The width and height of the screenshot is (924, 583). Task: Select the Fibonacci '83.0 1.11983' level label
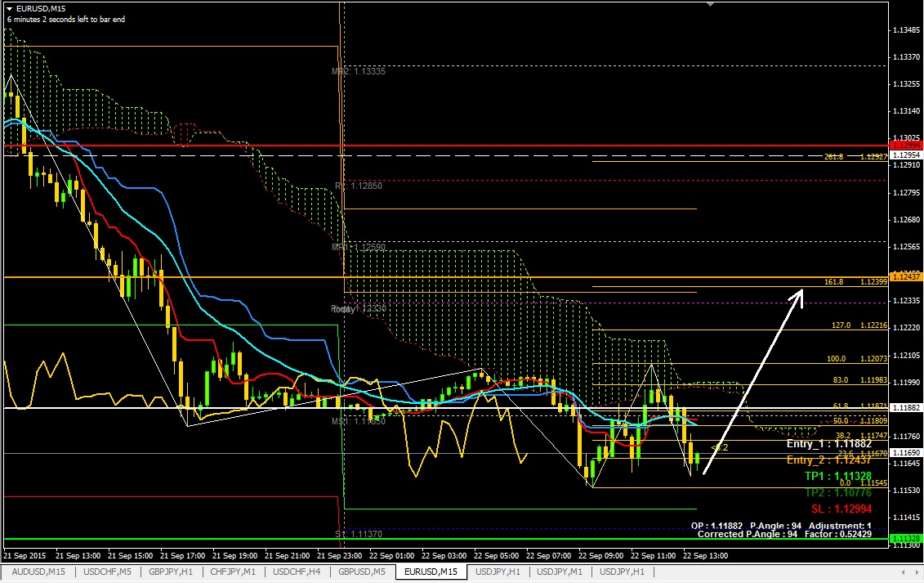click(x=860, y=380)
